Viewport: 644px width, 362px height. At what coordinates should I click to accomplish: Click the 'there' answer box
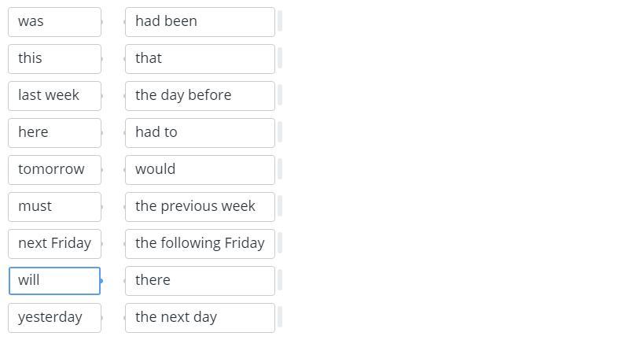coord(200,281)
